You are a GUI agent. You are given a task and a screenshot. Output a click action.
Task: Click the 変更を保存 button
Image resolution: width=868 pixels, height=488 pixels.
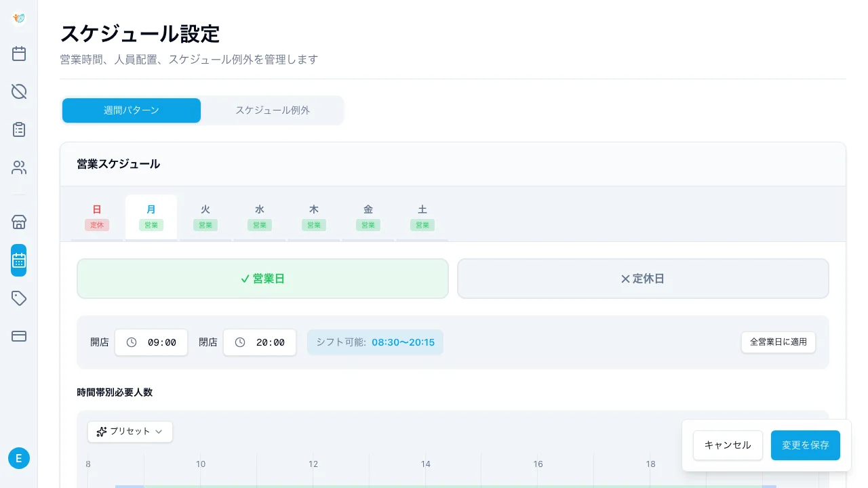805,445
